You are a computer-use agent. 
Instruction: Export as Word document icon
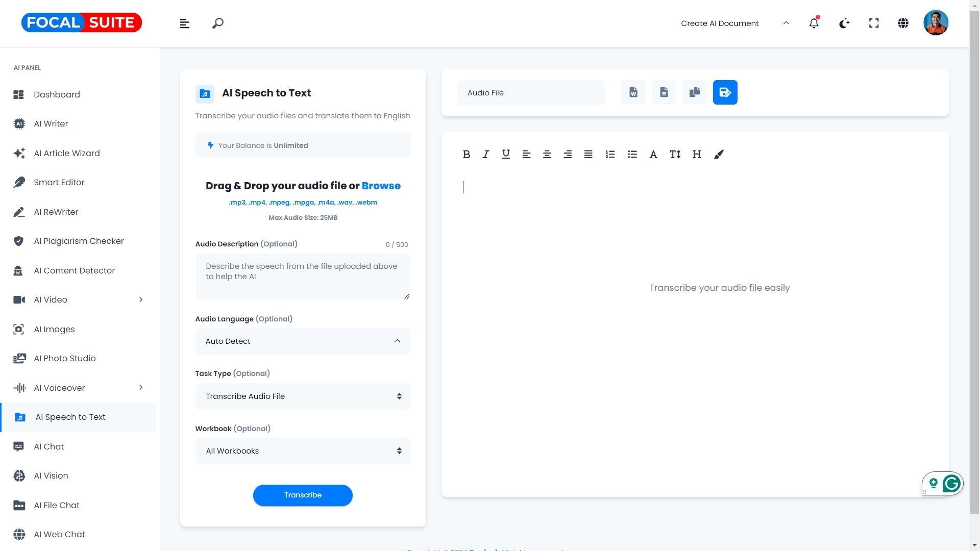633,92
